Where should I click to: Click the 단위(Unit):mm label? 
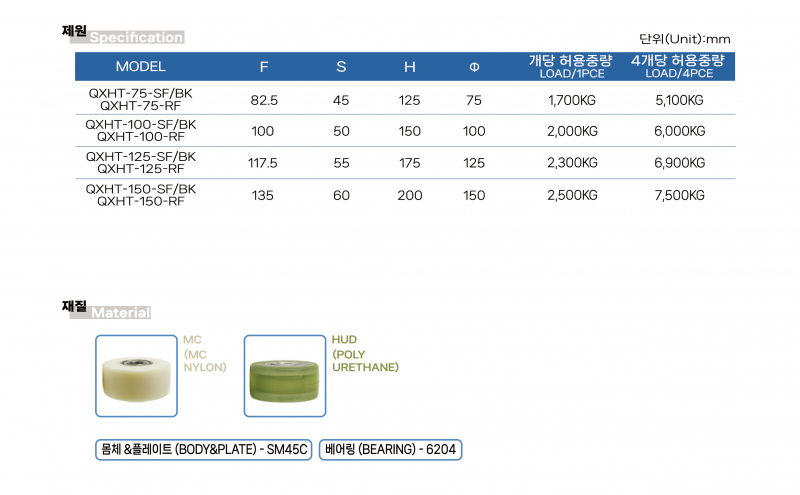coord(685,39)
